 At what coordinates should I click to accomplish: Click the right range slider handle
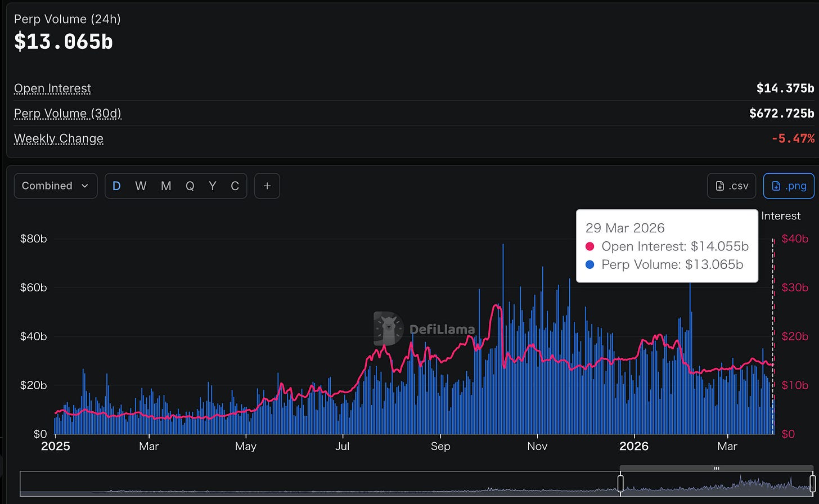coord(812,484)
